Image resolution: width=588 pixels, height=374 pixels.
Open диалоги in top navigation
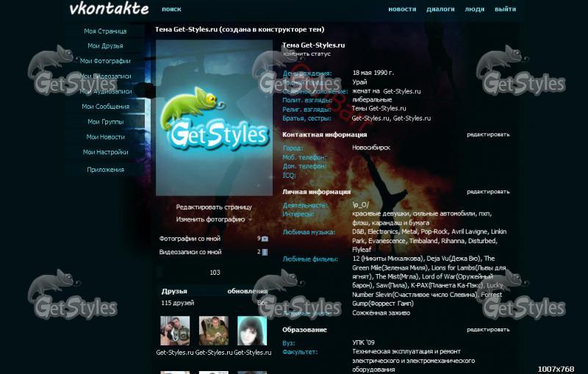[x=440, y=10]
